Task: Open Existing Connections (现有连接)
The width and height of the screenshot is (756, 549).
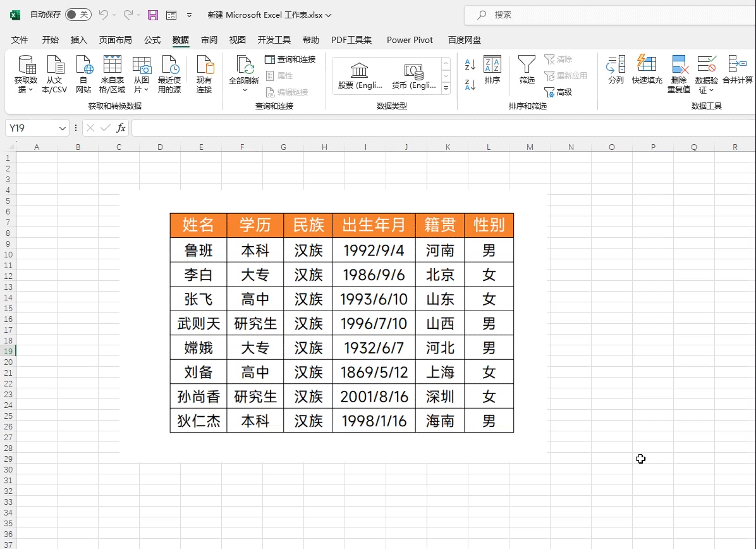Action: 204,74
